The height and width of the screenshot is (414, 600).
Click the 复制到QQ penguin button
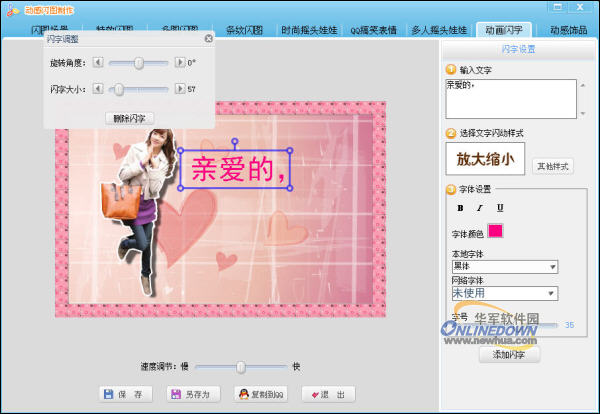(260, 394)
